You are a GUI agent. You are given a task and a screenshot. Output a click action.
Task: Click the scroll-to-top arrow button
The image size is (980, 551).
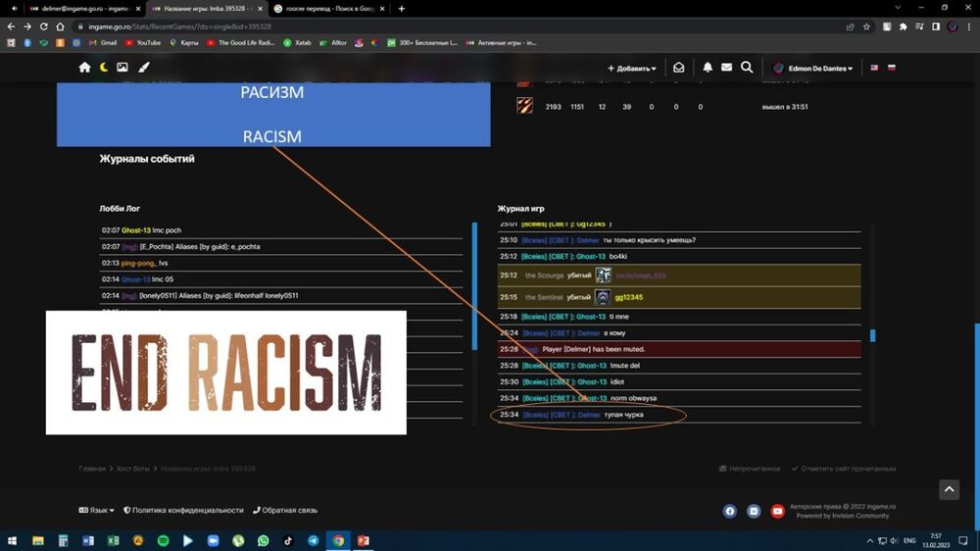click(x=948, y=489)
